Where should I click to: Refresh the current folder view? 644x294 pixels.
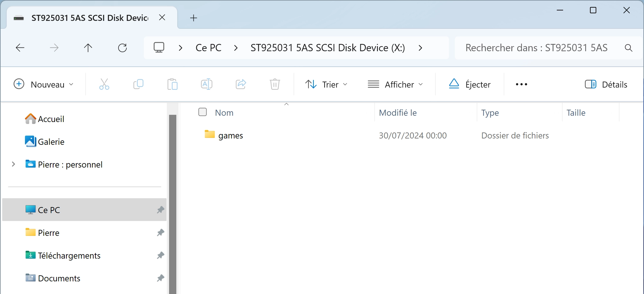point(122,48)
